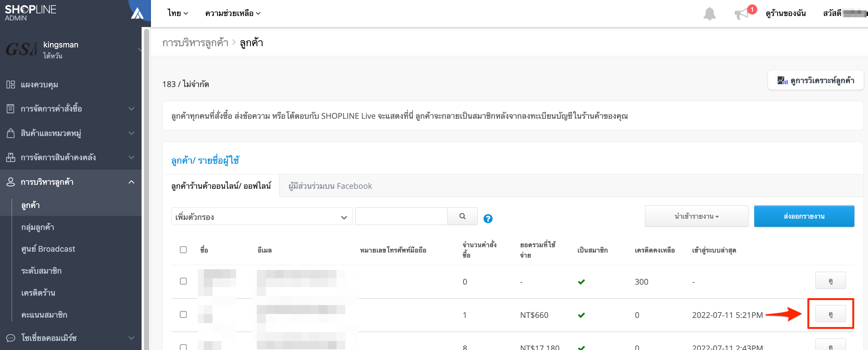Click ดู button for the NT$17,180 row
Viewport: 868px width, 350px height.
point(830,345)
